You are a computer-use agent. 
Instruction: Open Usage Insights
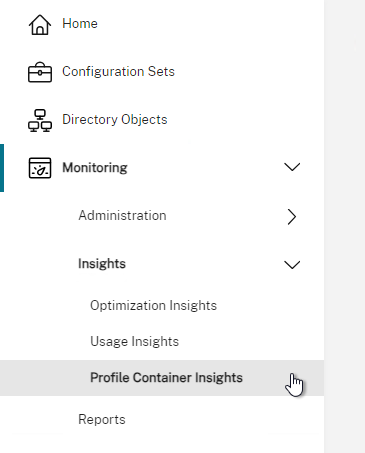(x=134, y=341)
